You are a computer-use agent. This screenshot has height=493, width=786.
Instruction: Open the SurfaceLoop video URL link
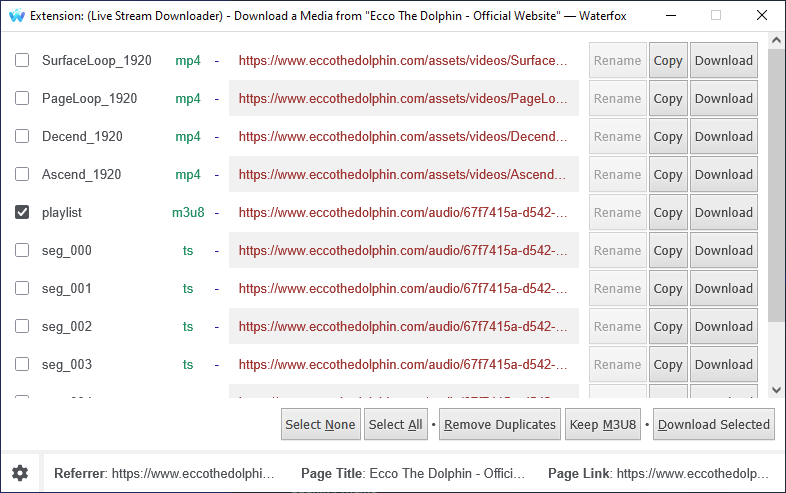[x=403, y=60]
